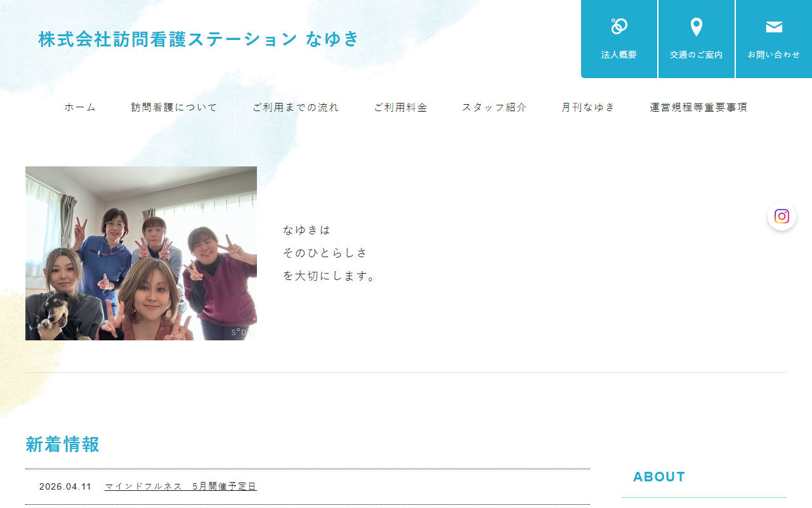Open the 交通のご案内 text label
812x508 pixels.
coord(697,55)
